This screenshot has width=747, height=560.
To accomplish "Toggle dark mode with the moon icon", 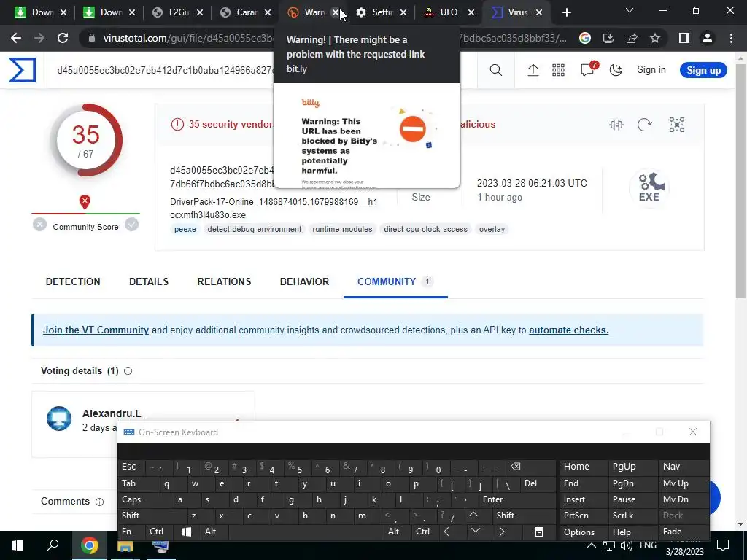I will [x=616, y=70].
